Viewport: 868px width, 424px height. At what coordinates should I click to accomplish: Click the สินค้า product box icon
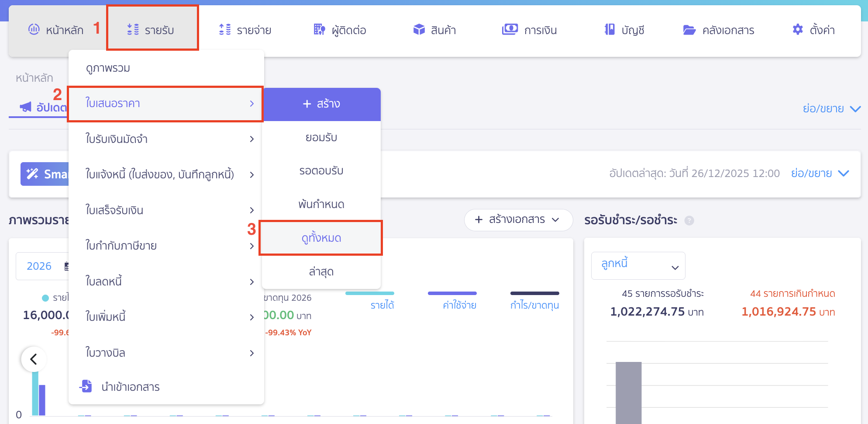point(419,30)
